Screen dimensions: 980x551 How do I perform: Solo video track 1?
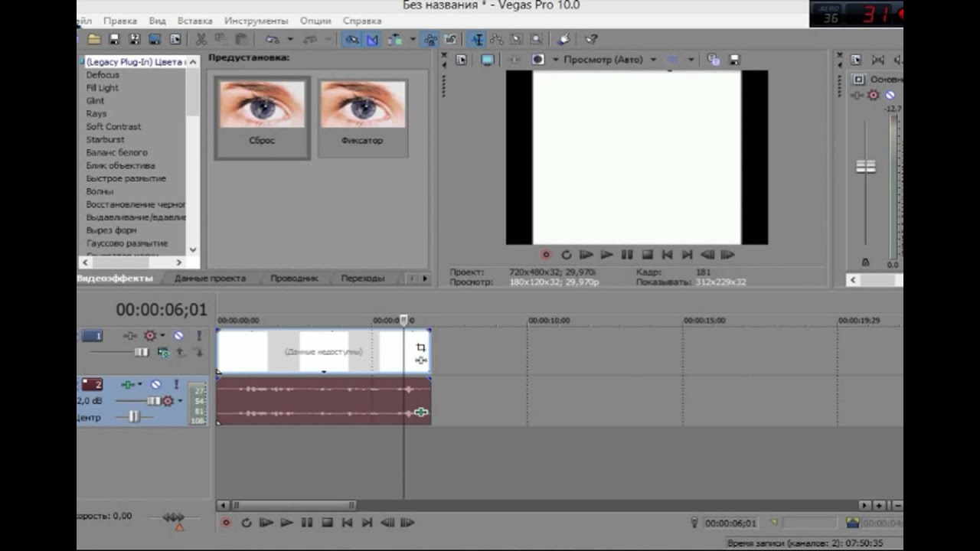point(199,335)
